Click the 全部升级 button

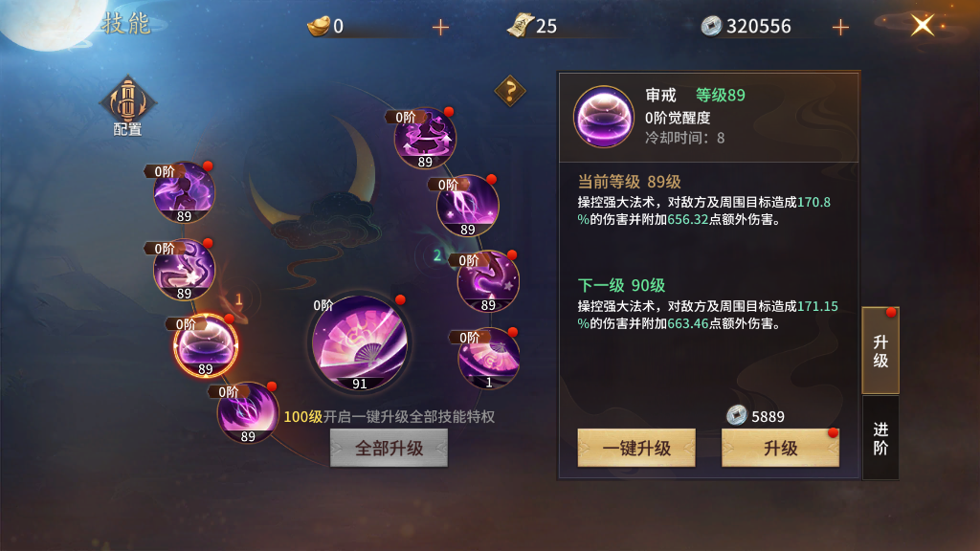pyautogui.click(x=389, y=448)
